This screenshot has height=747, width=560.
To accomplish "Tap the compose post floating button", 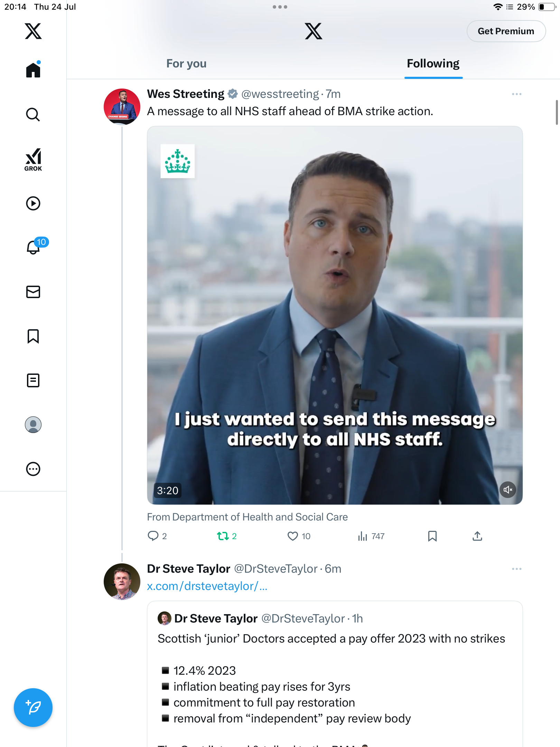I will click(x=33, y=708).
